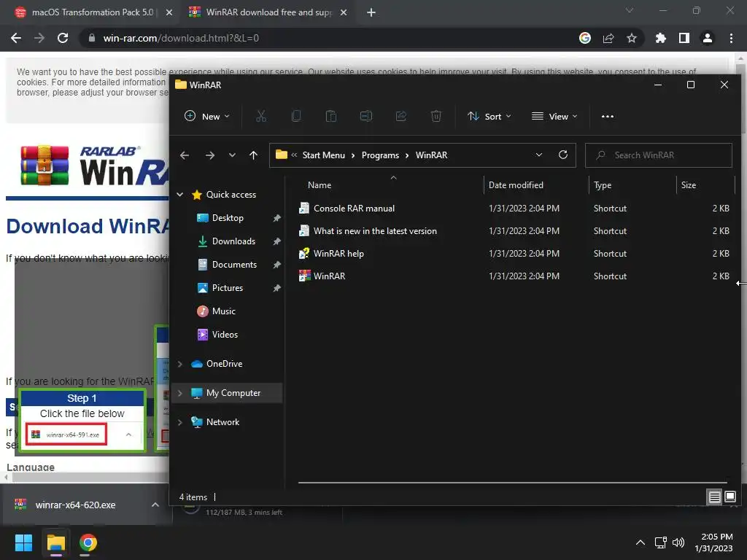
Task: Click the File Explorer taskbar icon
Action: 55,542
